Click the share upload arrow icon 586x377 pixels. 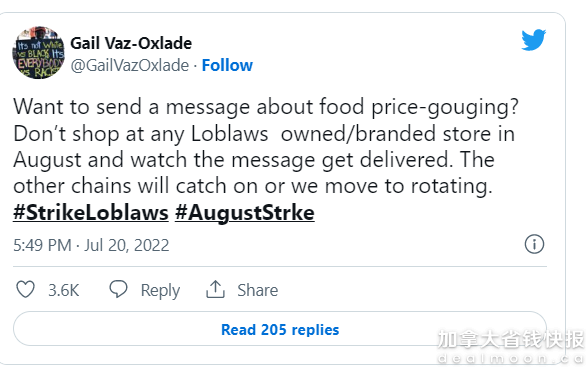(x=215, y=290)
